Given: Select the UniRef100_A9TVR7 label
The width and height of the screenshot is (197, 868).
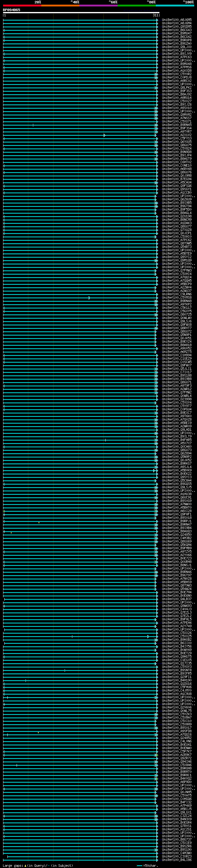Looking at the screenshot, I should tap(177, 132).
